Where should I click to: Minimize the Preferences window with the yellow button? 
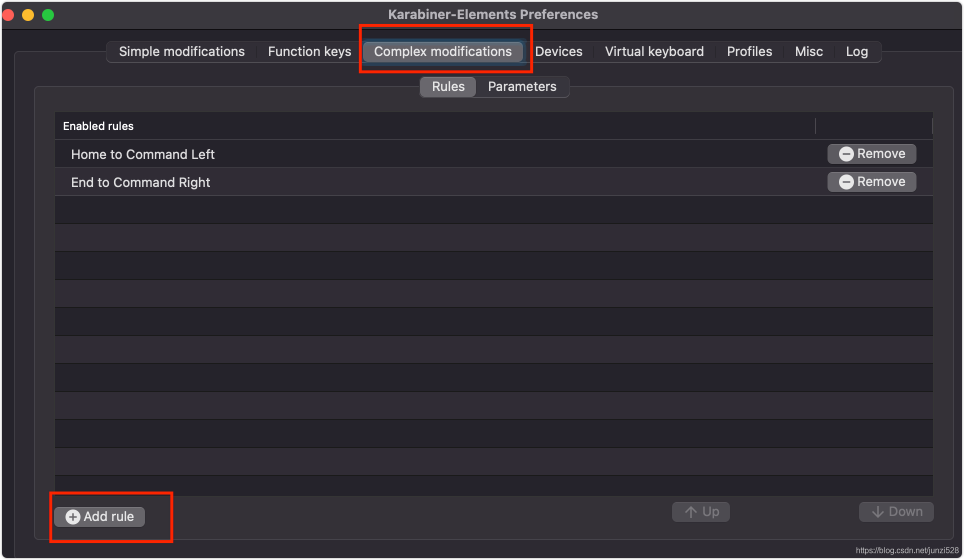click(28, 15)
